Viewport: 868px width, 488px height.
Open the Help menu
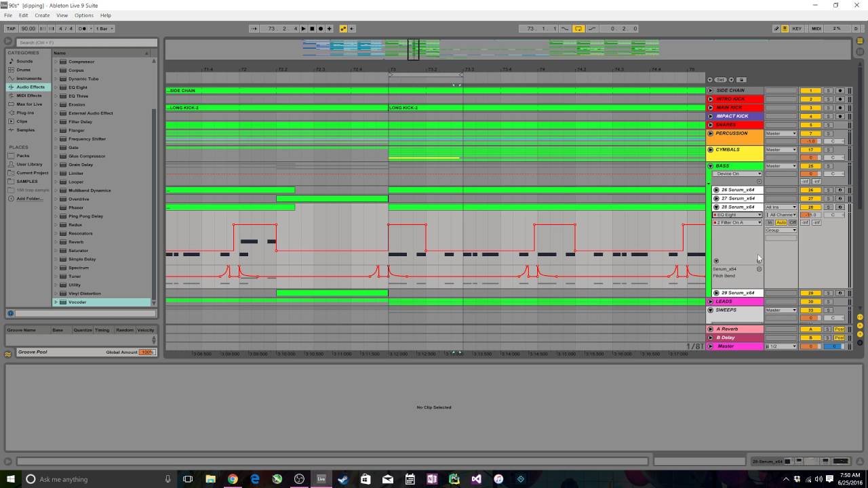click(105, 15)
